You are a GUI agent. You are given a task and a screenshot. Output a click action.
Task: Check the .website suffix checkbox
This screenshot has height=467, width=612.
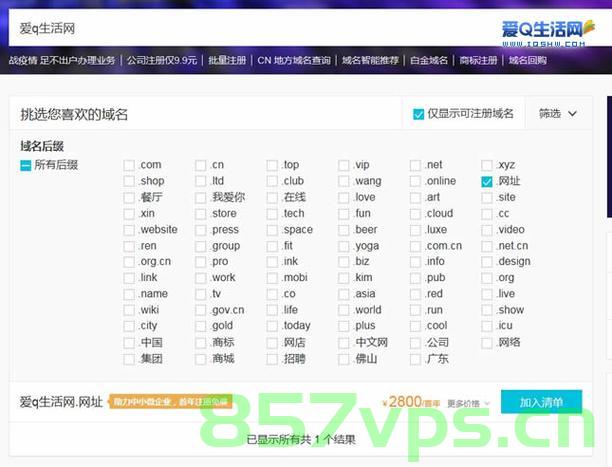(x=129, y=230)
